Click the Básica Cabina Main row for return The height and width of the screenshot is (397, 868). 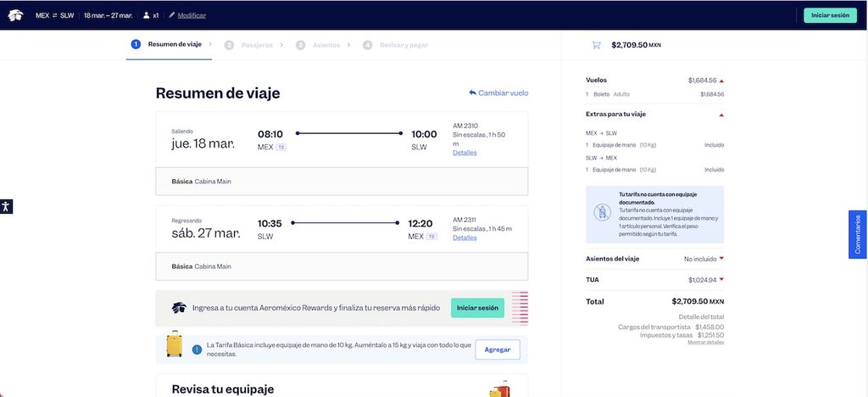pos(342,266)
